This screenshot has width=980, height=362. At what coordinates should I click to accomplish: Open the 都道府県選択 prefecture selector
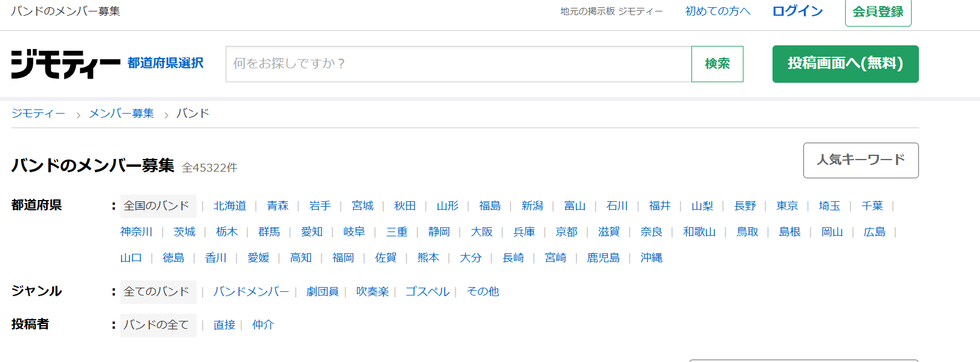[165, 63]
